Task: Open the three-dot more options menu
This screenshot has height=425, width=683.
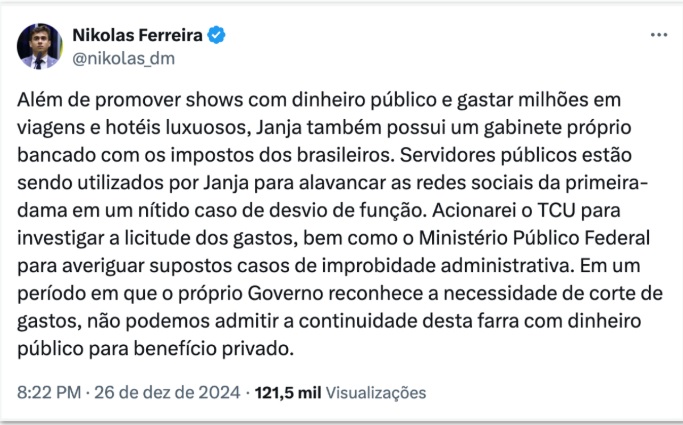Action: (x=659, y=35)
